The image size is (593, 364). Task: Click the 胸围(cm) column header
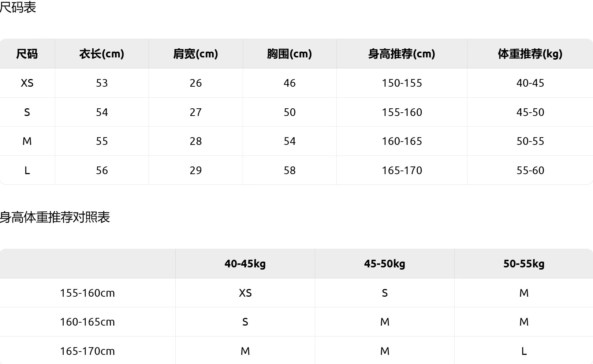[x=289, y=54]
